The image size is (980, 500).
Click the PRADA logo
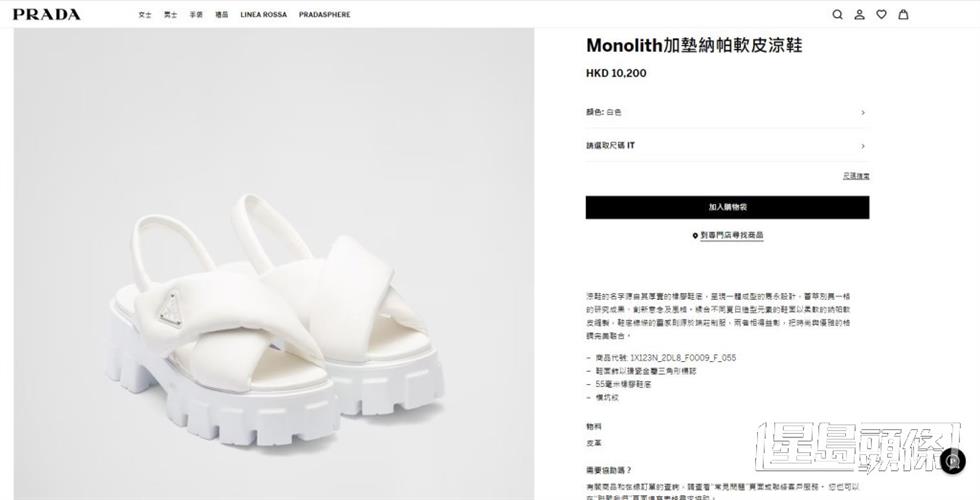(46, 14)
